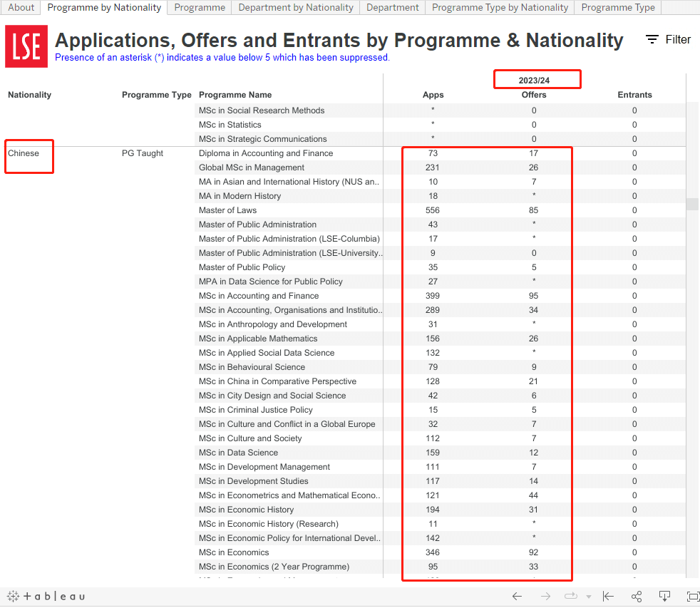Select the 2023/24 year header
Image resolution: width=700 pixels, height=608 pixels.
[x=534, y=81]
